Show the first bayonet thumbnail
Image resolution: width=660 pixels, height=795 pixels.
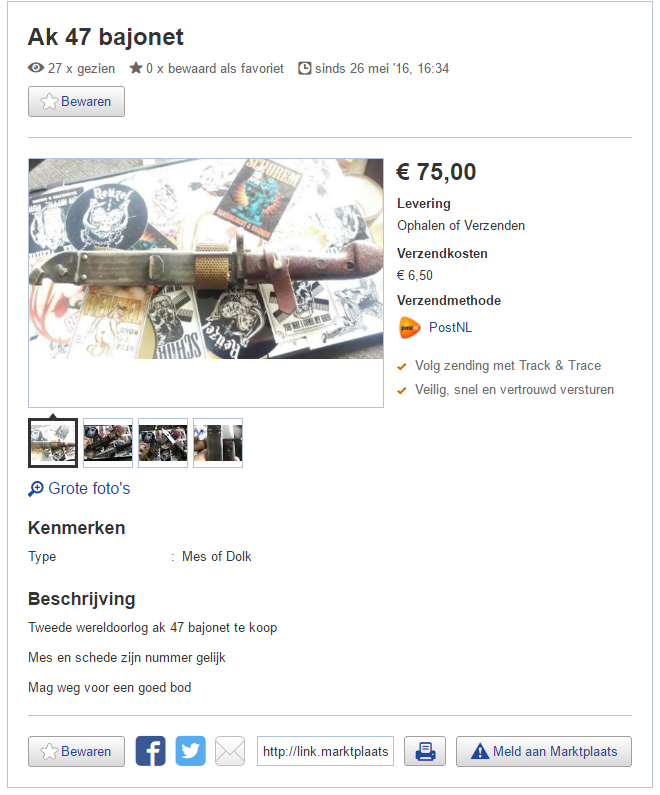tap(53, 443)
